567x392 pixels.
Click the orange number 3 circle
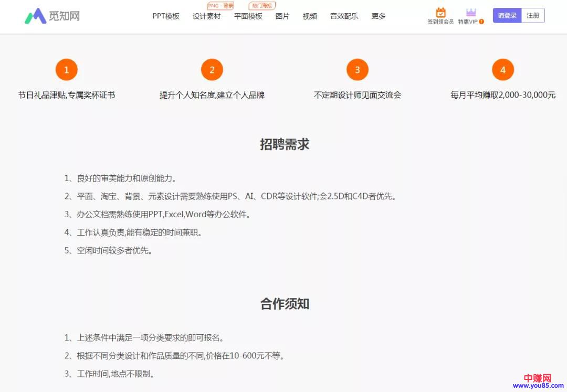tap(358, 70)
